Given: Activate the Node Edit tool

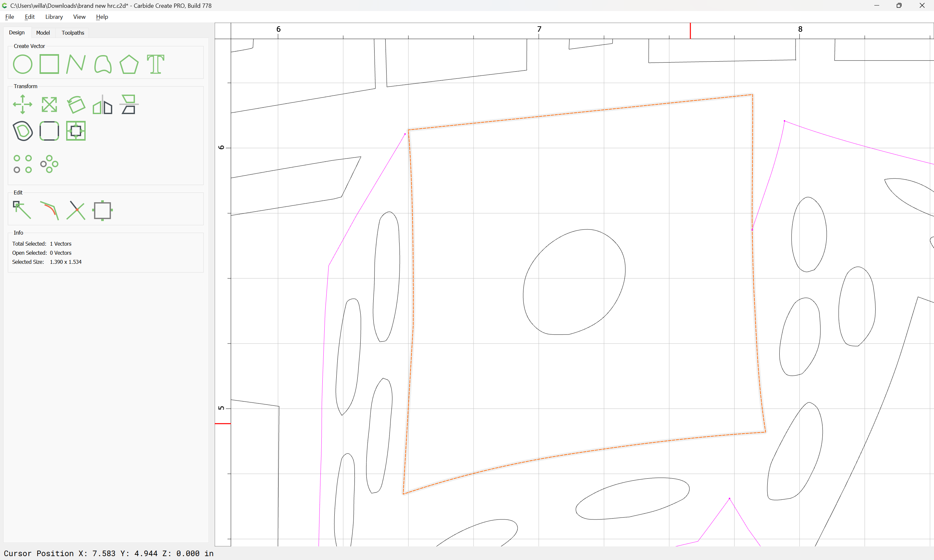Looking at the screenshot, I should pyautogui.click(x=22, y=210).
